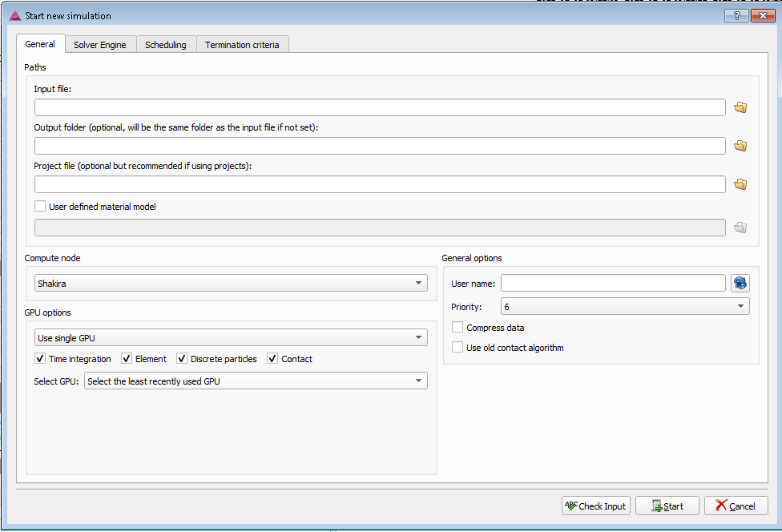Click the refresh user name icon
The height and width of the screenshot is (532, 782).
[x=740, y=283]
